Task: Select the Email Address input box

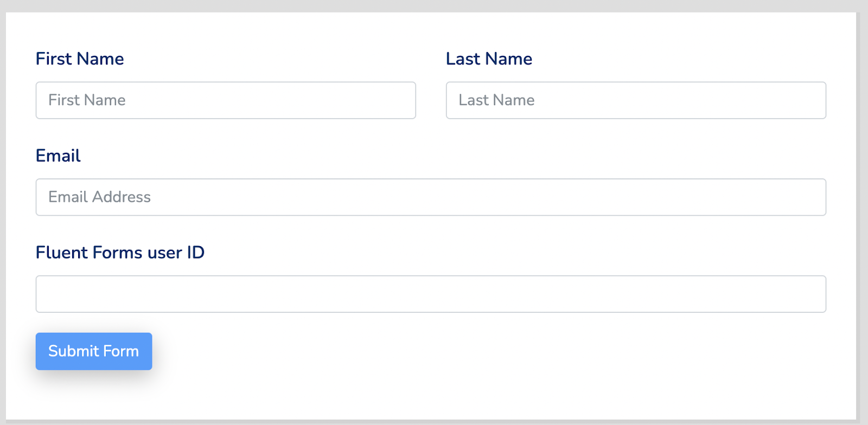Action: pos(431,197)
